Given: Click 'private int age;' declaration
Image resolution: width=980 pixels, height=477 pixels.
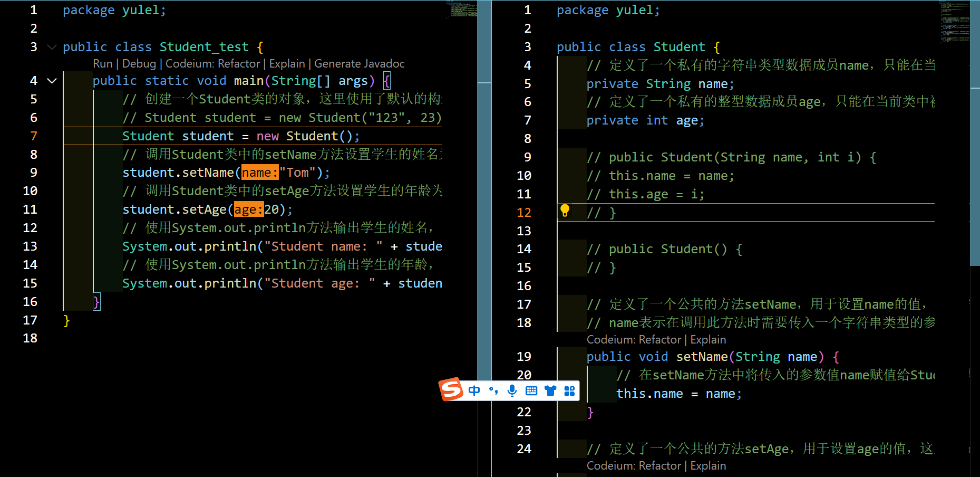Looking at the screenshot, I should [645, 120].
